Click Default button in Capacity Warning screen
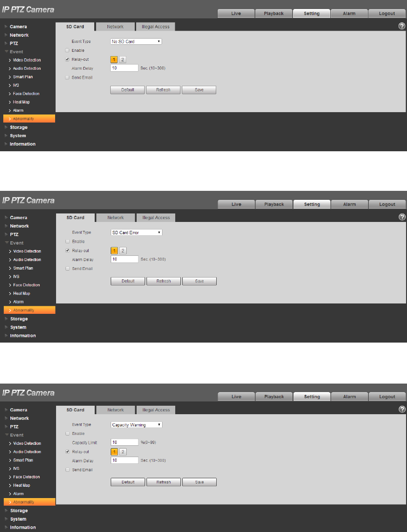 128,482
